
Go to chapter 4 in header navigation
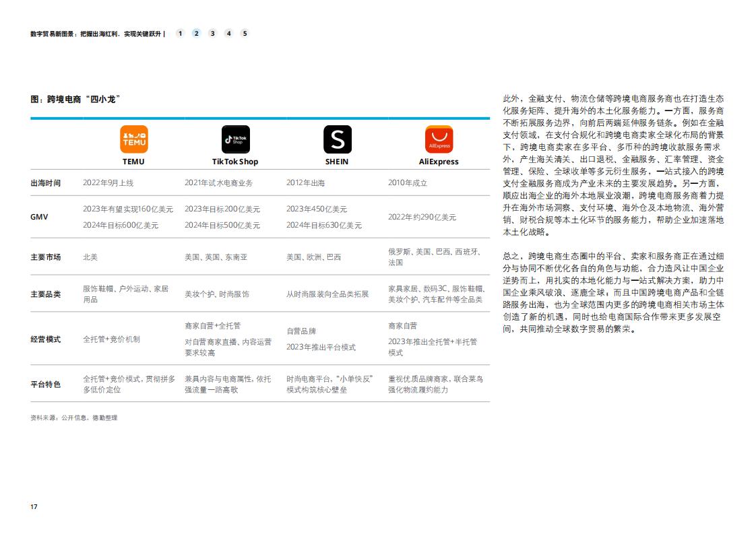click(228, 33)
